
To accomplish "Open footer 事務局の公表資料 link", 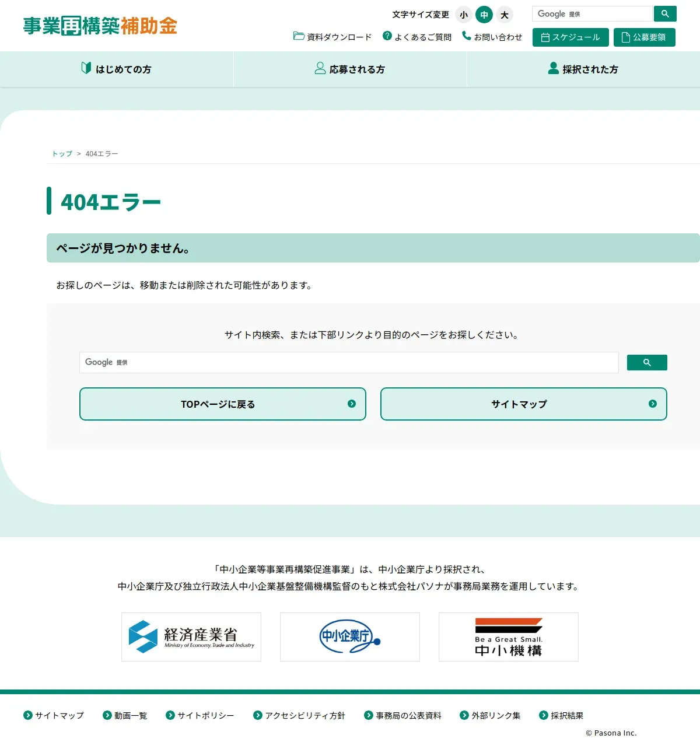I will (402, 715).
